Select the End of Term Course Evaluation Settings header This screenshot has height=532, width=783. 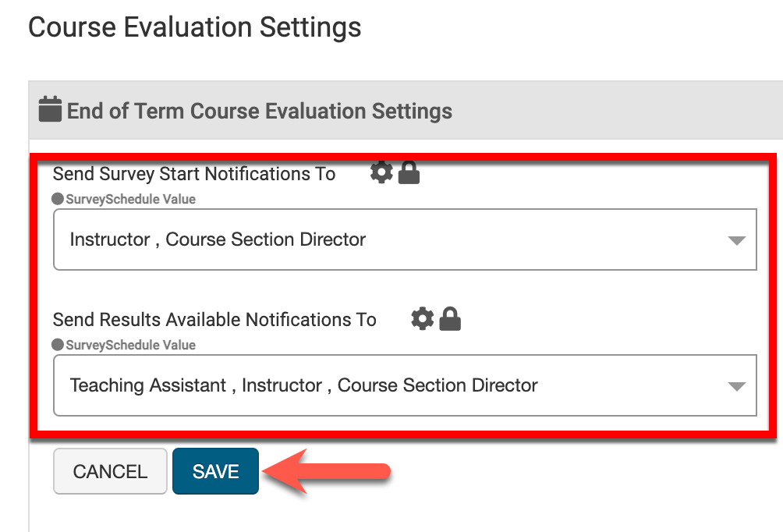(259, 111)
